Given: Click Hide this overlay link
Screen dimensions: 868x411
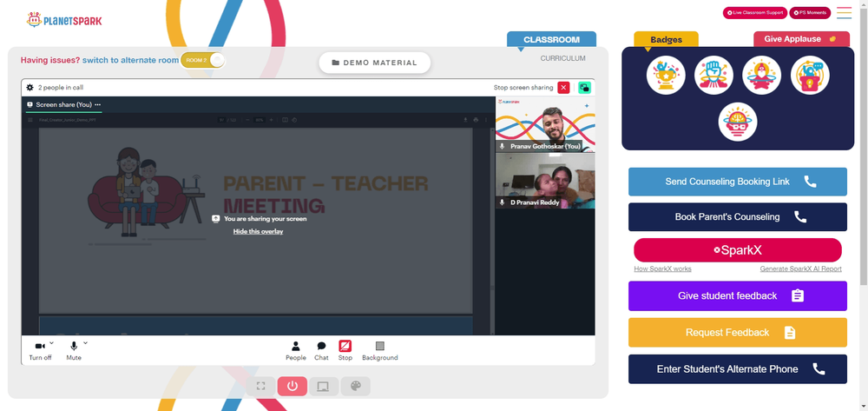Looking at the screenshot, I should [258, 231].
